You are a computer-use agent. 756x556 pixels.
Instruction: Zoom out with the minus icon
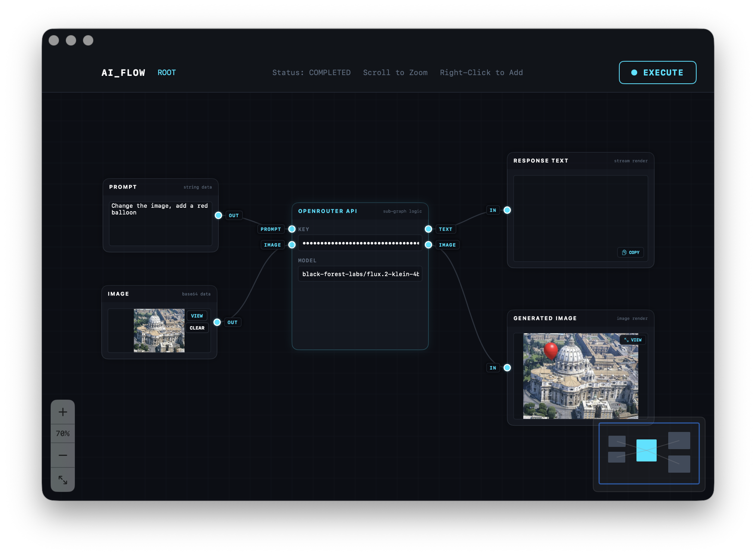(x=63, y=455)
